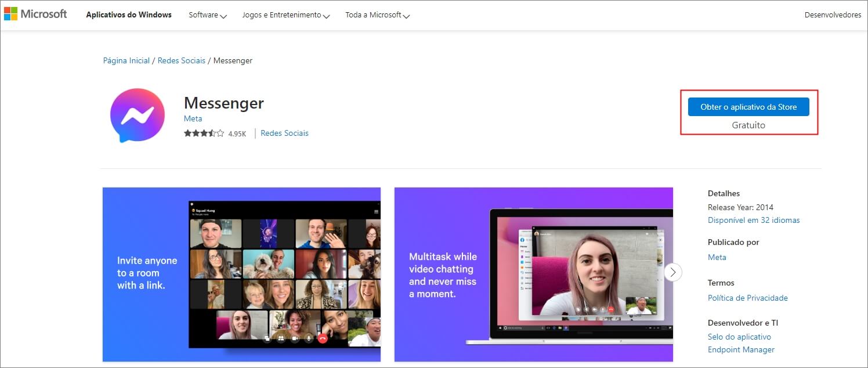
Task: Click the Publicado por heading
Action: [x=733, y=242]
